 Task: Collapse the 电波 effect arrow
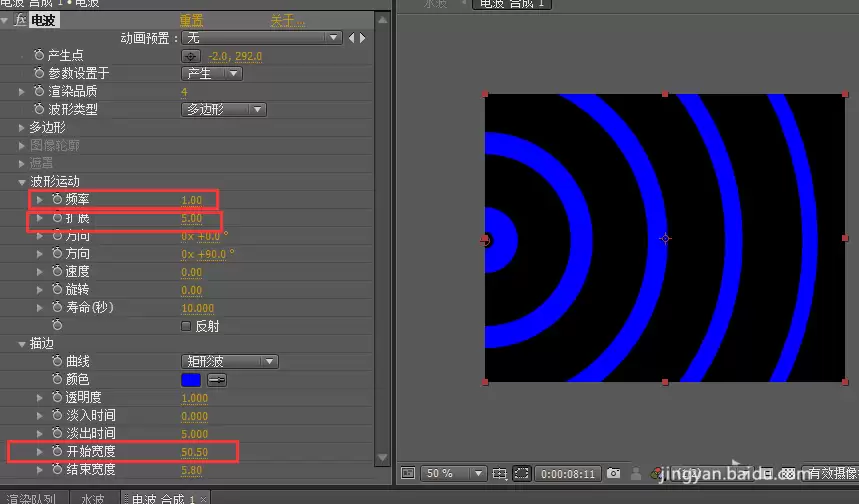(4, 21)
